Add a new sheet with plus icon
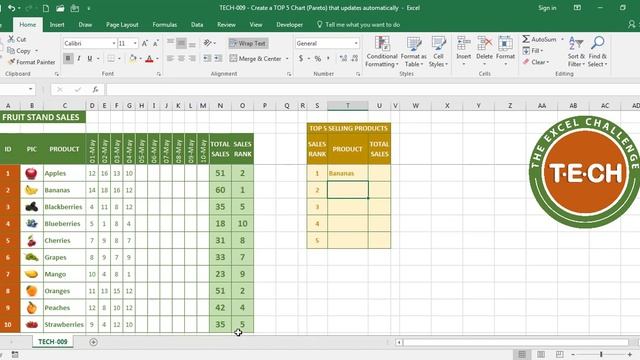Screen dimensions: 640x360 pos(93,342)
